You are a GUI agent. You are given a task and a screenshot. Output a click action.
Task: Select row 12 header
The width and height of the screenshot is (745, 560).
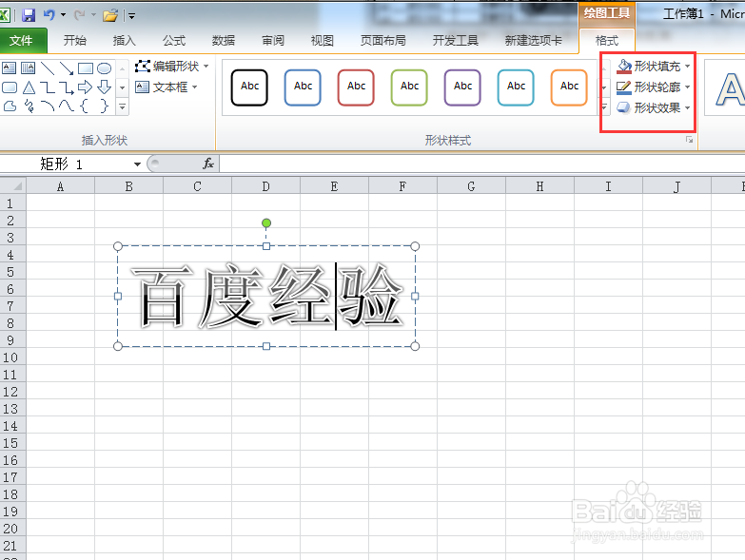coord(11,392)
